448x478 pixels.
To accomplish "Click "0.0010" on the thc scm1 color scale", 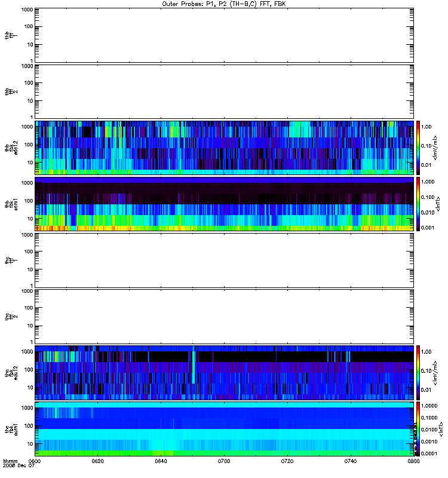I will tap(429, 442).
